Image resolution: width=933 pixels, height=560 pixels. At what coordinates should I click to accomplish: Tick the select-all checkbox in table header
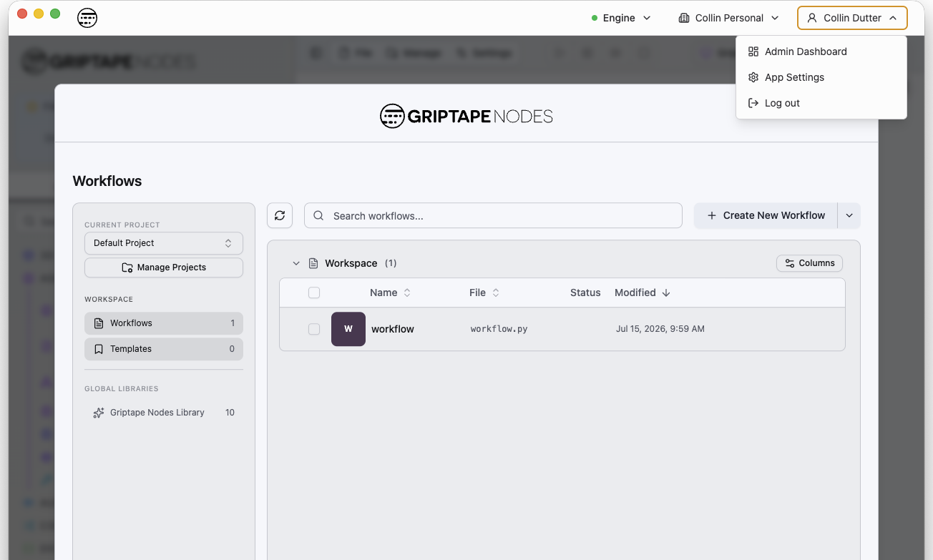314,293
